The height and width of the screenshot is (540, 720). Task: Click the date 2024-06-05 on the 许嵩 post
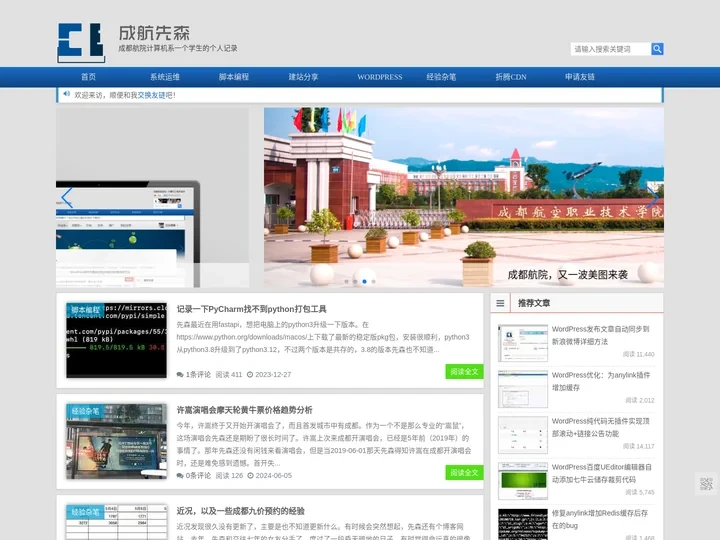pyautogui.click(x=273, y=476)
